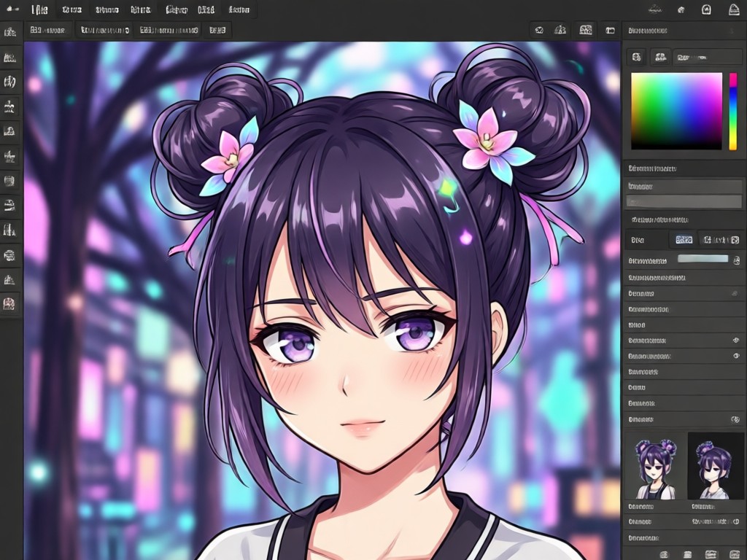Select the tenth tool in the left toolbar
This screenshot has width=747, height=560.
(9, 255)
